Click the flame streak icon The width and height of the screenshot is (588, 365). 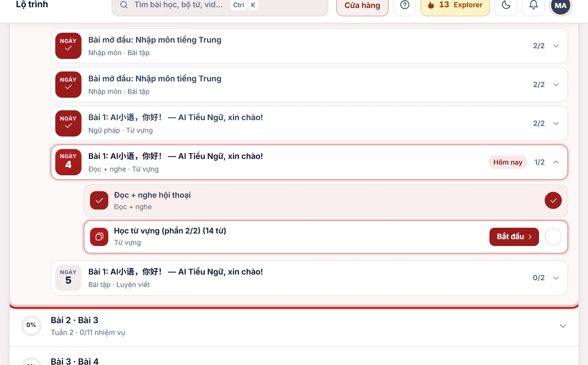(431, 5)
